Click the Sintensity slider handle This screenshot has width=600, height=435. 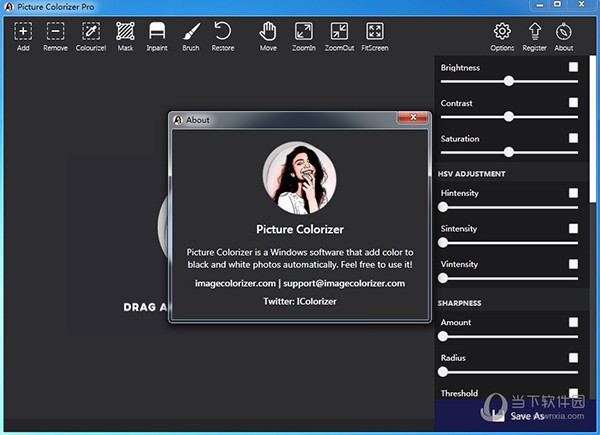click(x=443, y=243)
